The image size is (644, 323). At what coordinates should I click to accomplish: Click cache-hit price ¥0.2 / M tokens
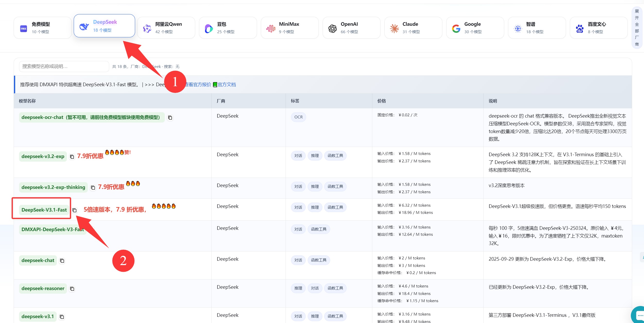pyautogui.click(x=421, y=273)
